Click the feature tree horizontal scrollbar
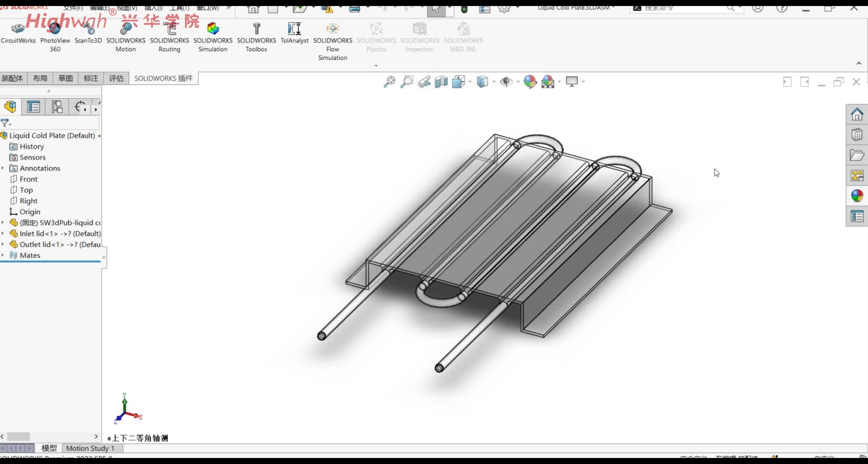 point(18,436)
